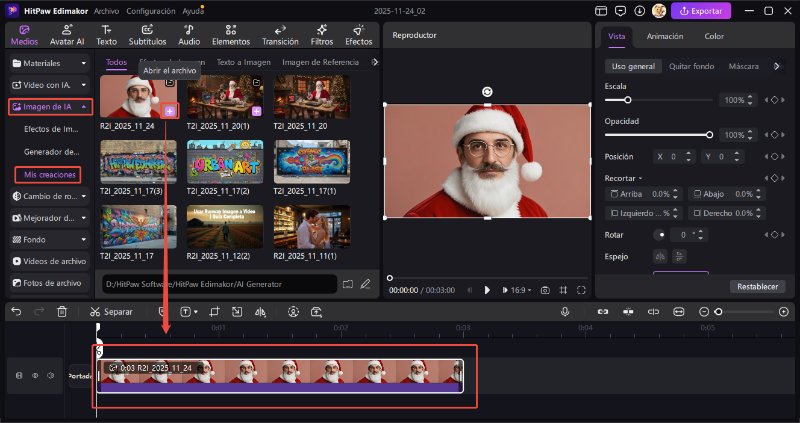
Task: Add keyframe for Opacidad
Action: pyautogui.click(x=774, y=135)
